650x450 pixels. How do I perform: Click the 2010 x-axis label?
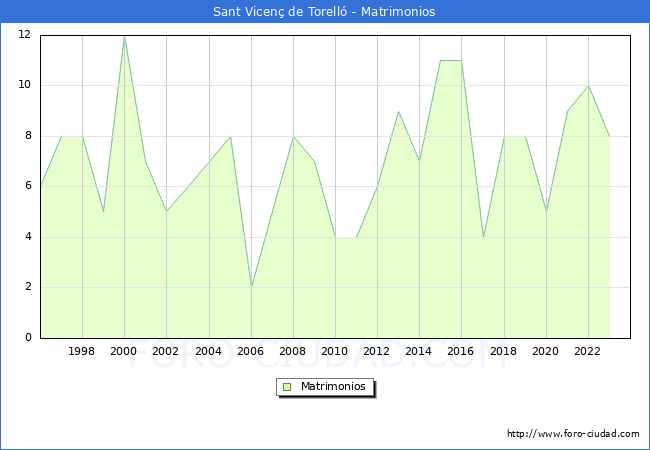click(335, 351)
